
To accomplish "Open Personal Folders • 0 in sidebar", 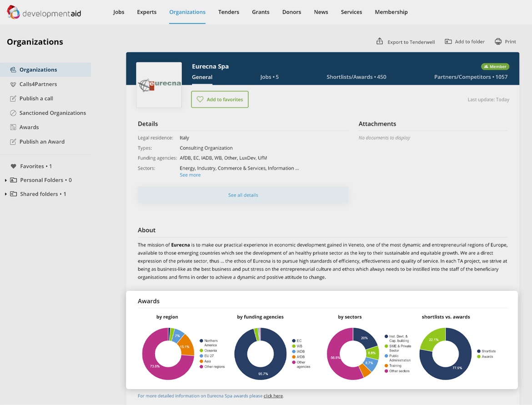I will pyautogui.click(x=46, y=180).
